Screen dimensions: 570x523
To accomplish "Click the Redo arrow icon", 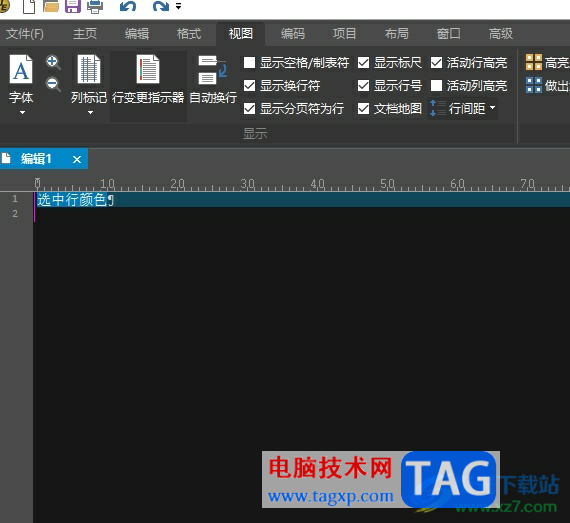I will 161,6.
